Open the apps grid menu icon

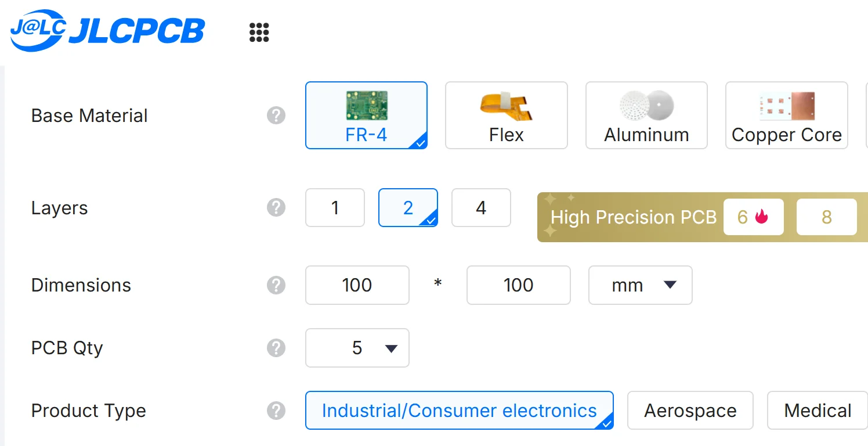tap(259, 33)
